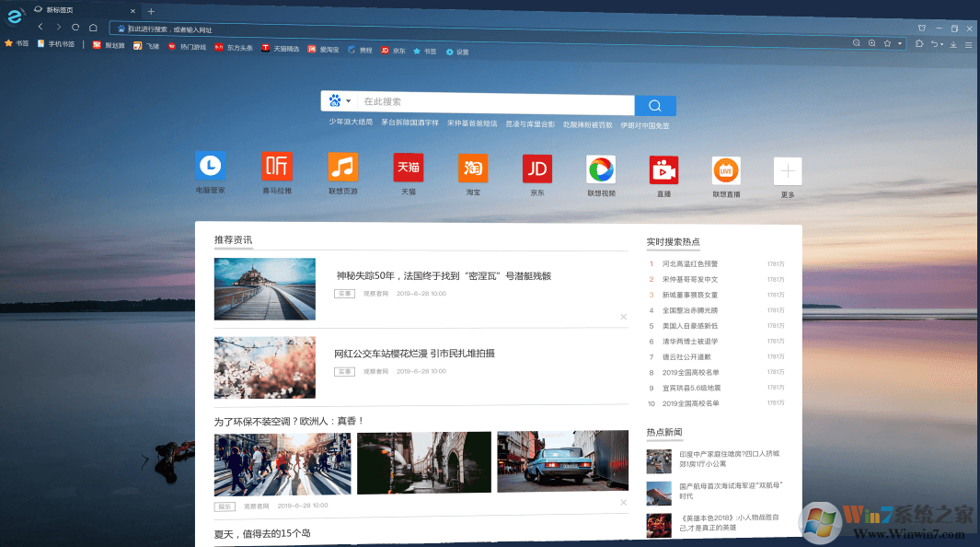
Task: Open the Baidu search engine selector dropdown
Action: (x=340, y=100)
